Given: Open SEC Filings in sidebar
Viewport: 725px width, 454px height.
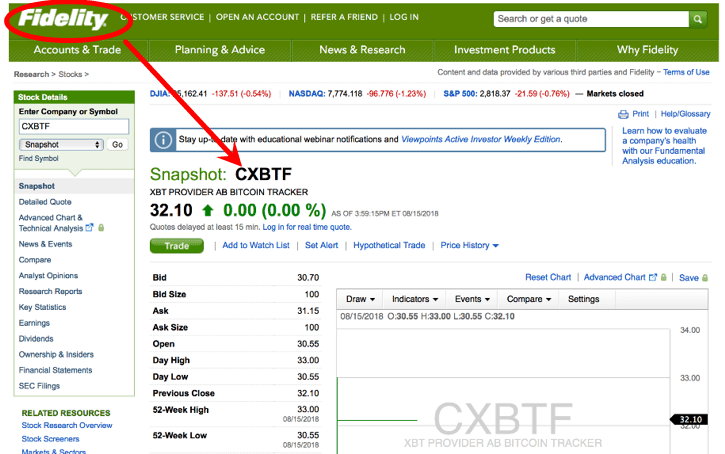Looking at the screenshot, I should (x=39, y=386).
